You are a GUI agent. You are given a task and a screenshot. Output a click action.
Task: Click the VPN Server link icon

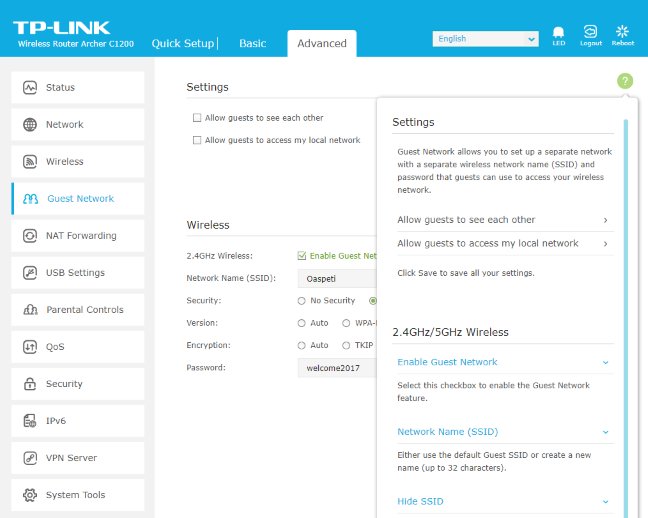pyautogui.click(x=30, y=458)
